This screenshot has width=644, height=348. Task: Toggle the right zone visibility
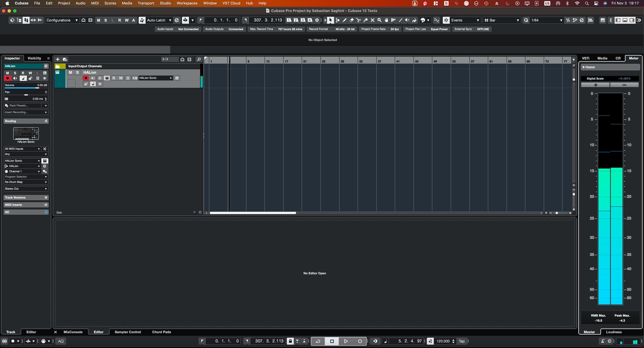point(632,20)
